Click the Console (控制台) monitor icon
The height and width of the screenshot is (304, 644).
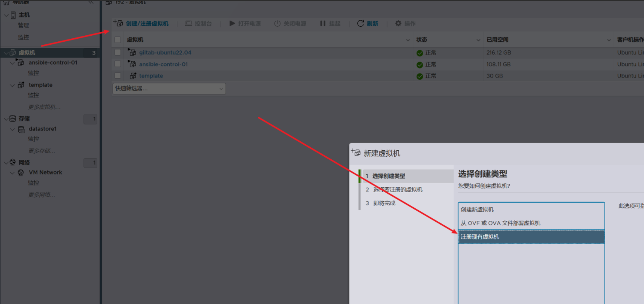coord(189,24)
